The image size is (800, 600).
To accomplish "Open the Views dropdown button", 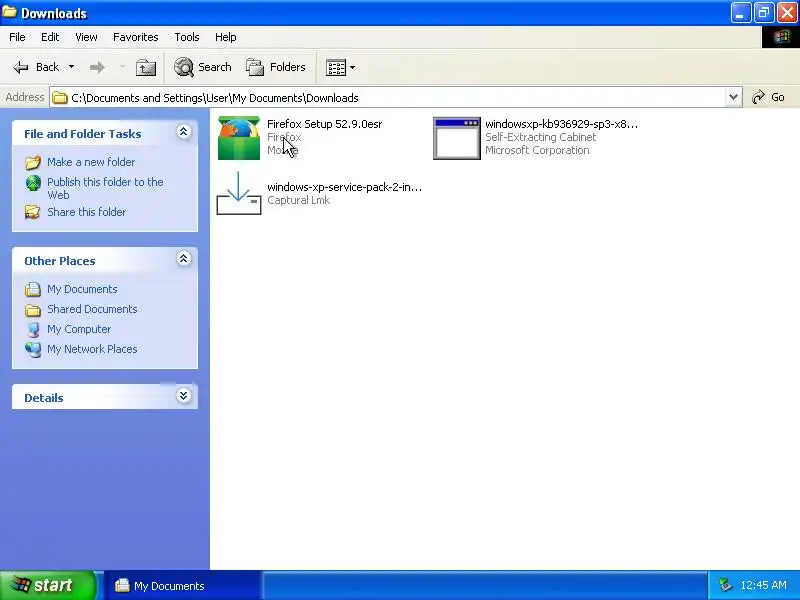I will [x=340, y=67].
